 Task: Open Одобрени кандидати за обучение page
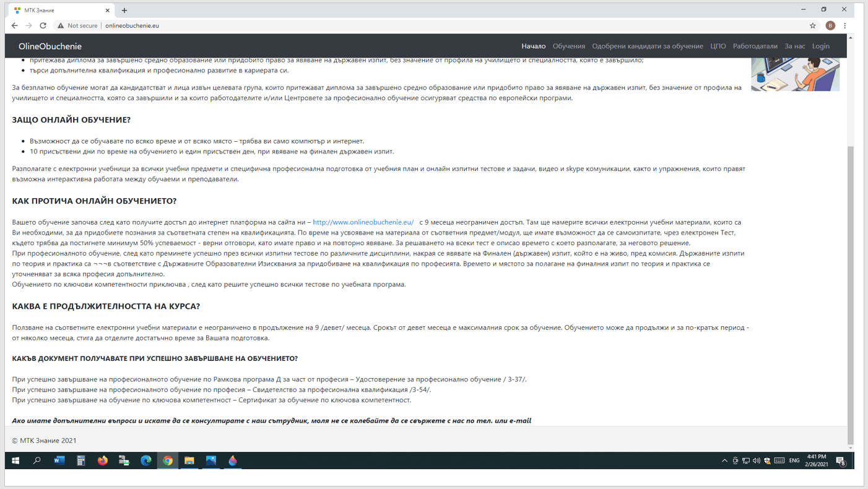pos(648,46)
